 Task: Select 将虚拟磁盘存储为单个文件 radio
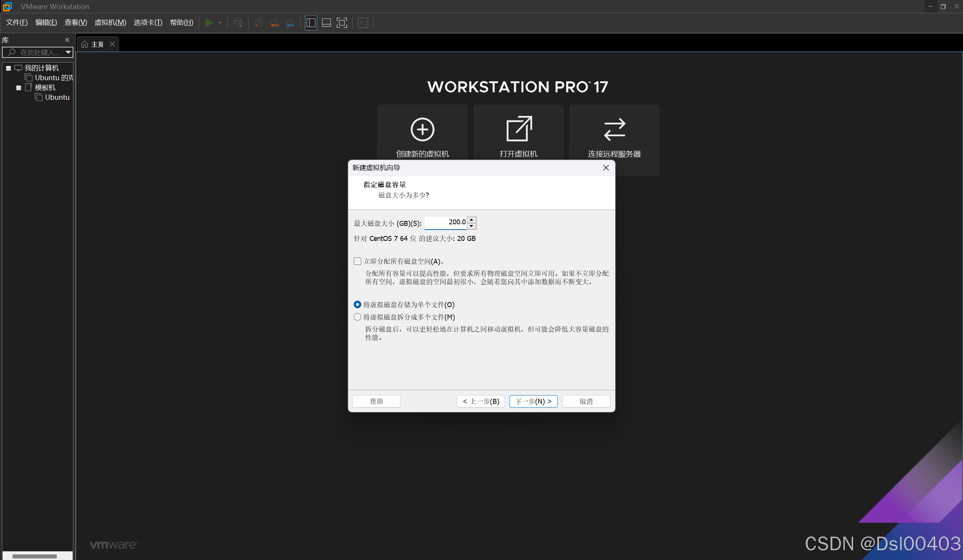click(357, 305)
